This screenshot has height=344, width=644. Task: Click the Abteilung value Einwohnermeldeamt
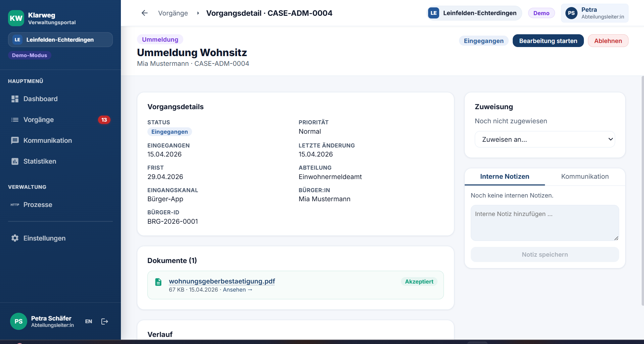[x=330, y=177]
